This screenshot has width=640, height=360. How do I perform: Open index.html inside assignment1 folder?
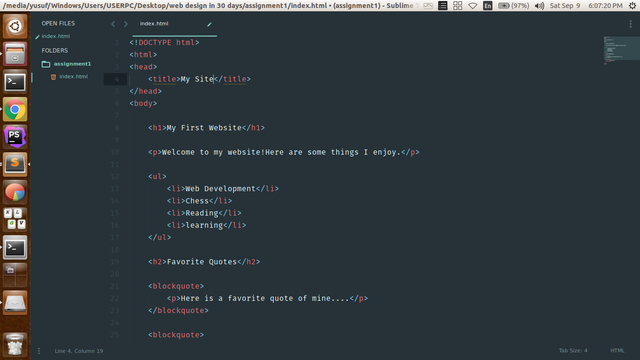pyautogui.click(x=73, y=77)
